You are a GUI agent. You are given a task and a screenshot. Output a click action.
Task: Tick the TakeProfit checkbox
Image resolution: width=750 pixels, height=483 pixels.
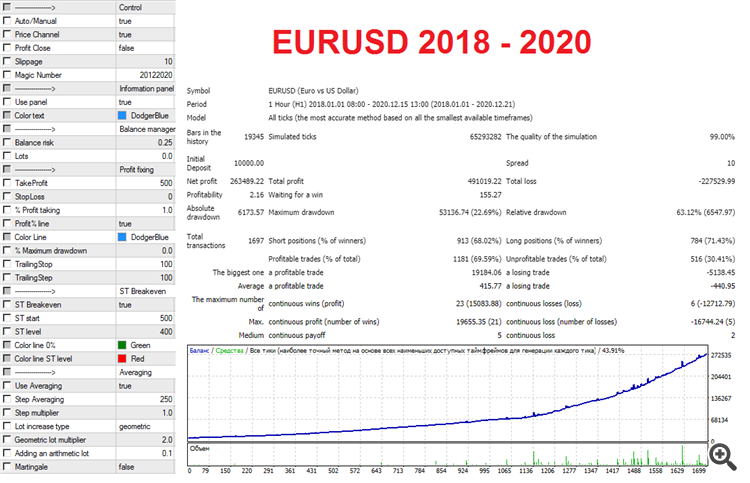pos(7,183)
